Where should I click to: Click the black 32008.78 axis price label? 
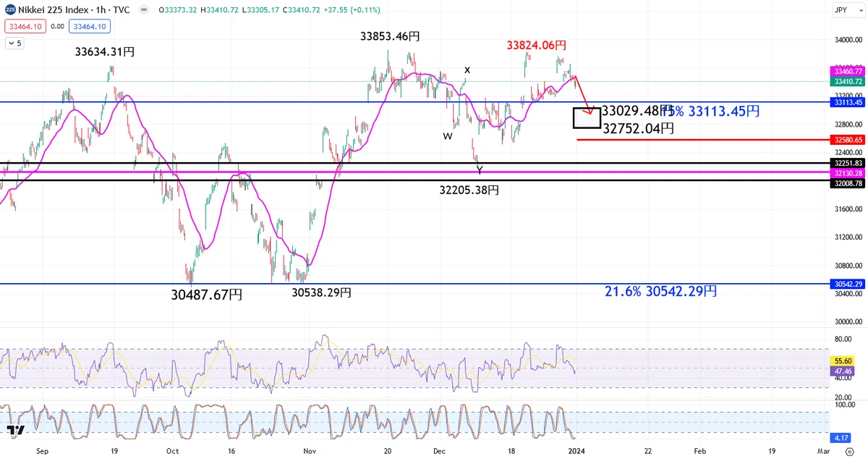pos(848,184)
